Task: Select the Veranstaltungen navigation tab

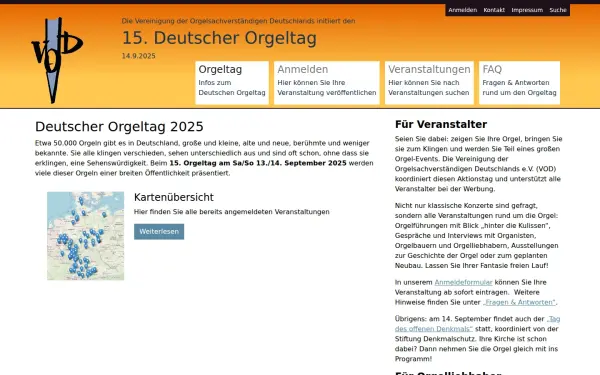Action: pyautogui.click(x=429, y=83)
